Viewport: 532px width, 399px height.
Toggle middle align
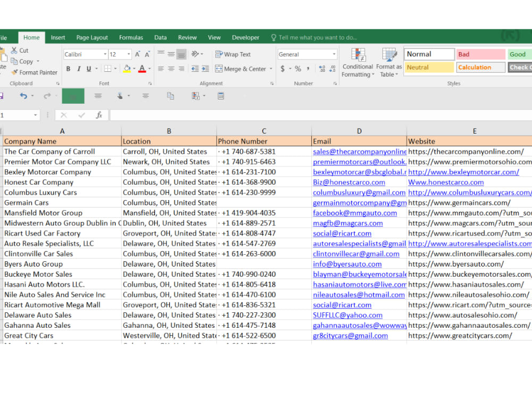tap(171, 54)
